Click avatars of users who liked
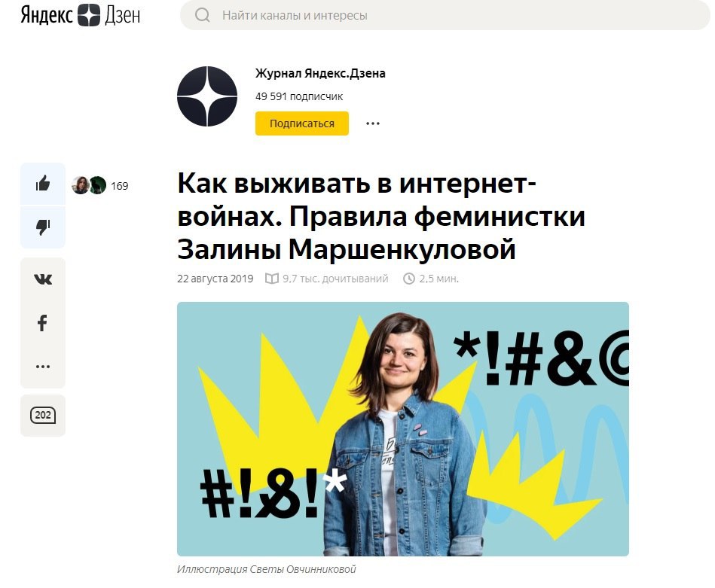Screen dimensions: 715x588 89,185
